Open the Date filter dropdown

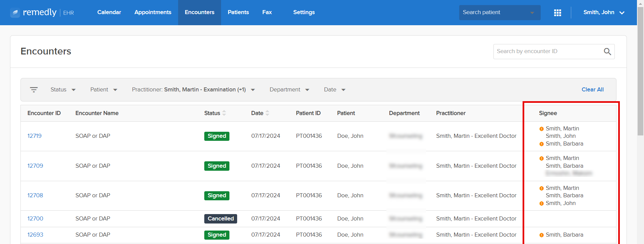(335, 90)
